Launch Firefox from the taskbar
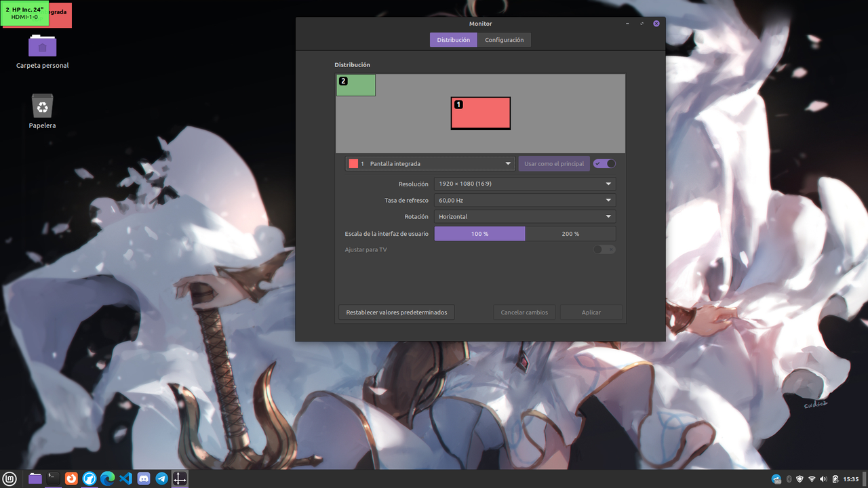The height and width of the screenshot is (488, 868). 71,479
